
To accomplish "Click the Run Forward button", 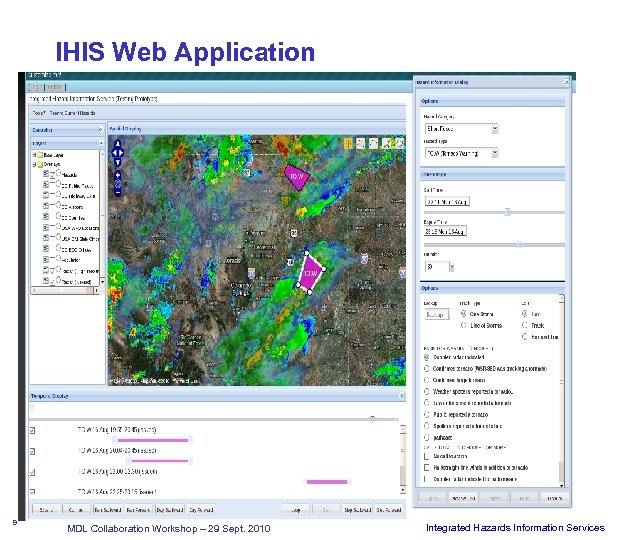I will (x=139, y=510).
